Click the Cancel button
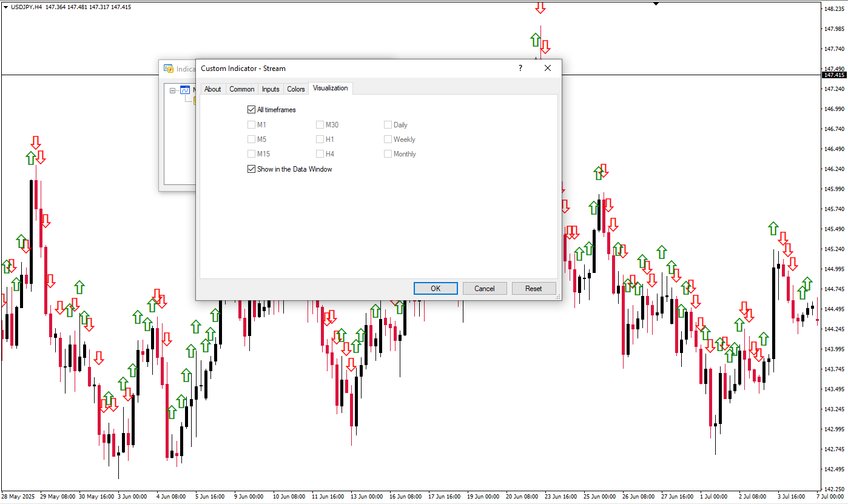 (x=484, y=288)
